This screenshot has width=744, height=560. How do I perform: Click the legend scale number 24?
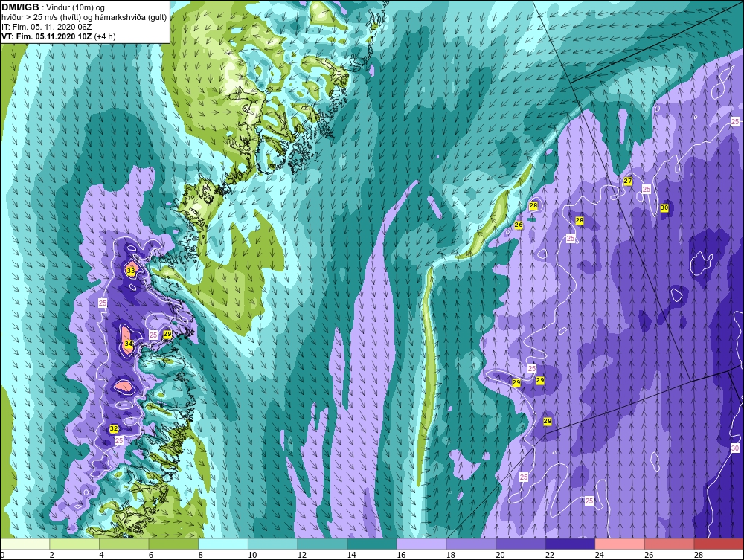coord(599,555)
